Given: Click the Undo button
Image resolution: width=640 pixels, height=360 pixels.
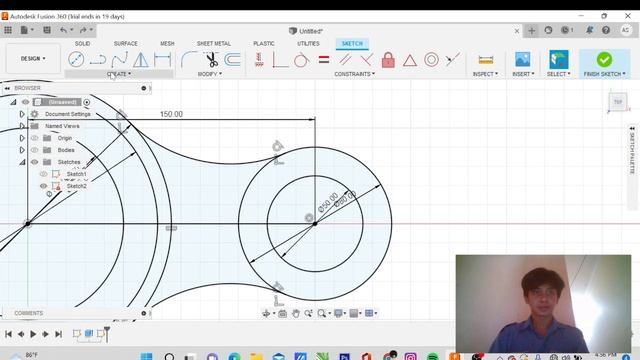Looking at the screenshot, I should [x=64, y=30].
